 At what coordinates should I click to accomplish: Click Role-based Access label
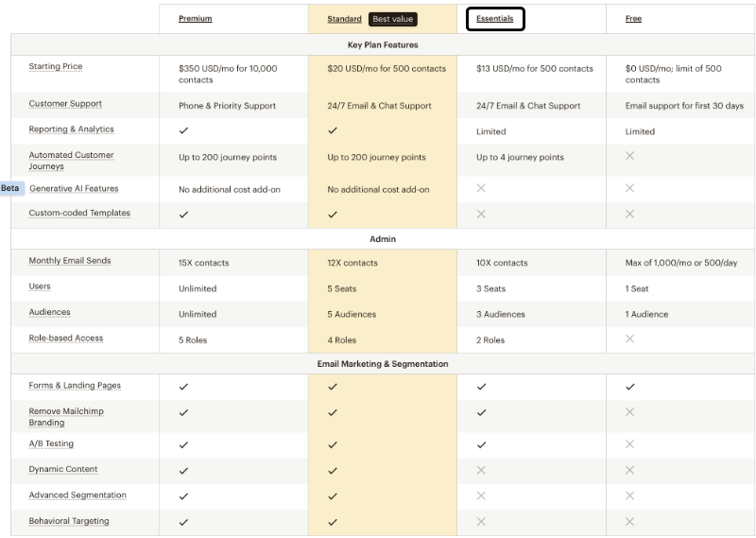[x=66, y=338]
